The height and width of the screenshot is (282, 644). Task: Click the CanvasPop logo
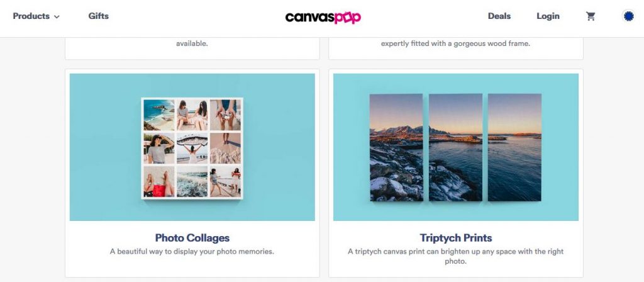pos(323,17)
